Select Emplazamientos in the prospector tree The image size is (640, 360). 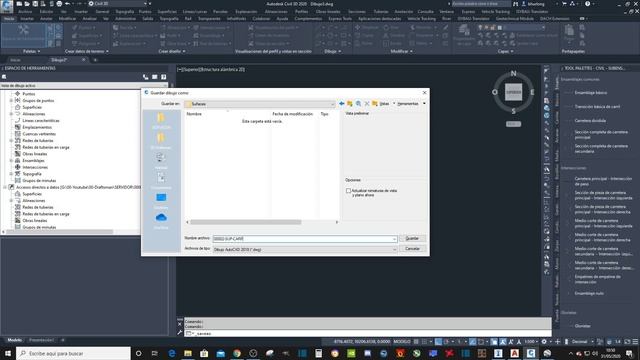point(37,127)
